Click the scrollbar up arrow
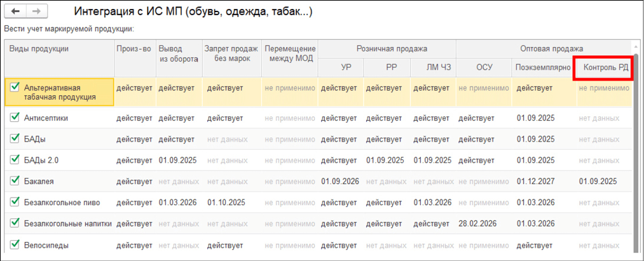 click(x=634, y=48)
